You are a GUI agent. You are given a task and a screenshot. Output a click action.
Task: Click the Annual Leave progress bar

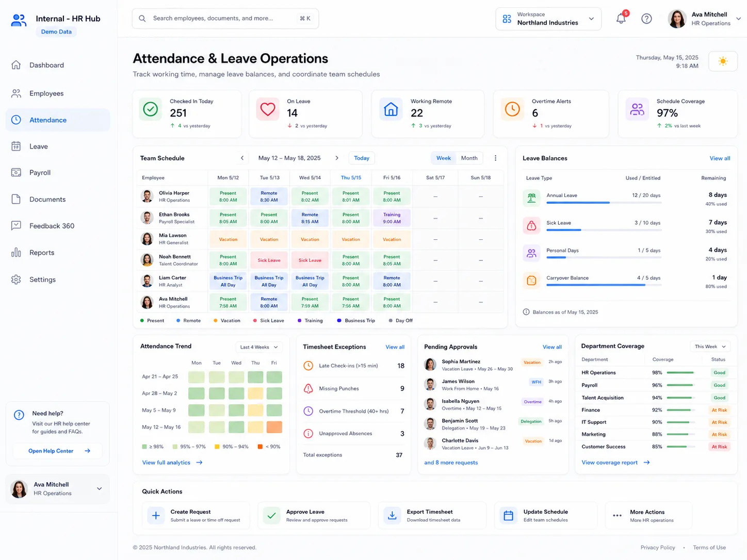coord(604,203)
